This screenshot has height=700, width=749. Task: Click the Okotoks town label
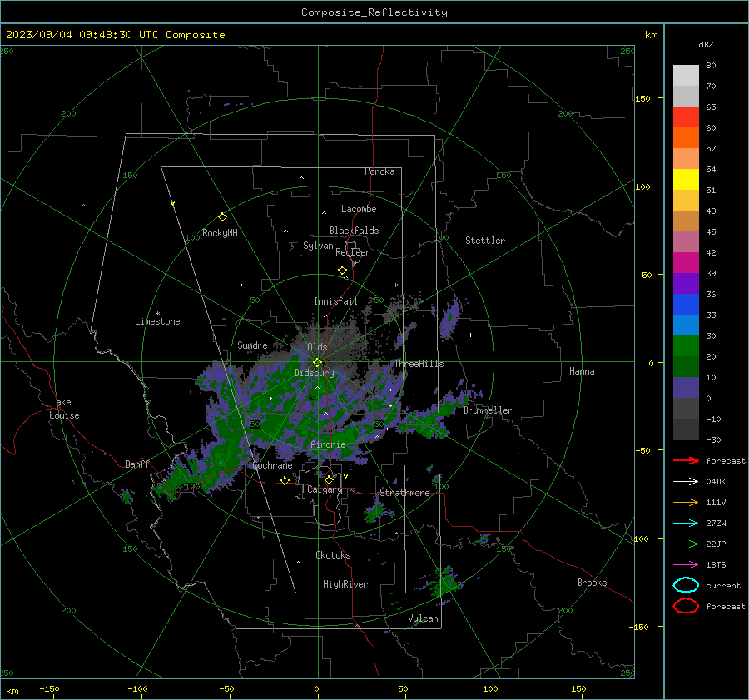coord(333,555)
